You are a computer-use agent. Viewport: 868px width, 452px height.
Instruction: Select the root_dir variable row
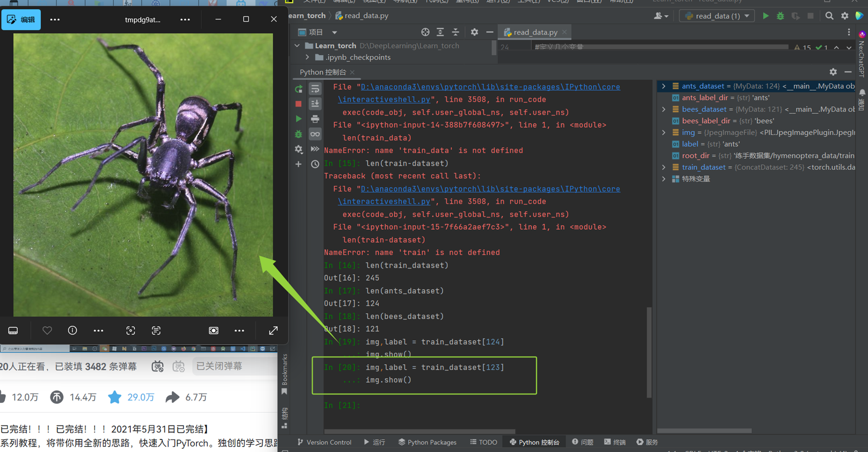[x=756, y=155]
